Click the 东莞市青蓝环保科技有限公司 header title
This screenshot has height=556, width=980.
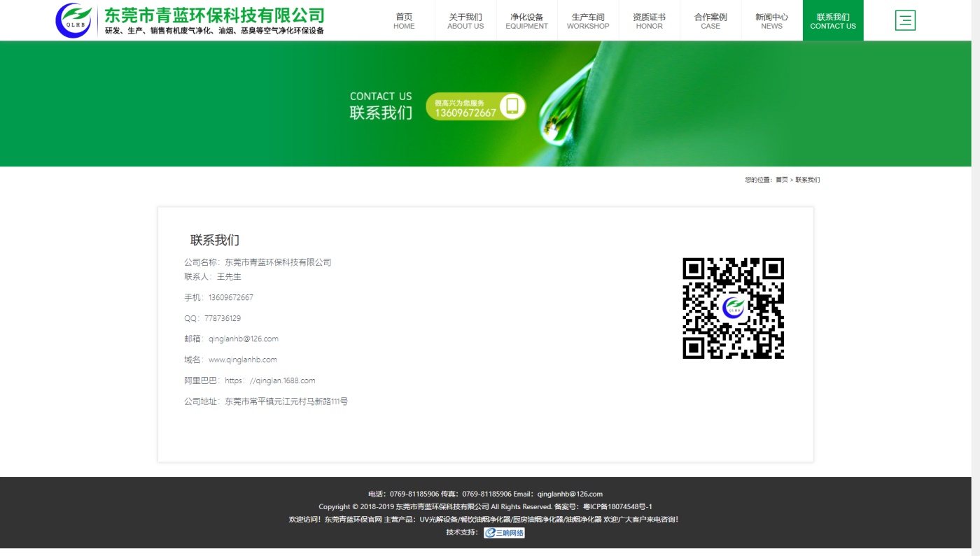[215, 15]
